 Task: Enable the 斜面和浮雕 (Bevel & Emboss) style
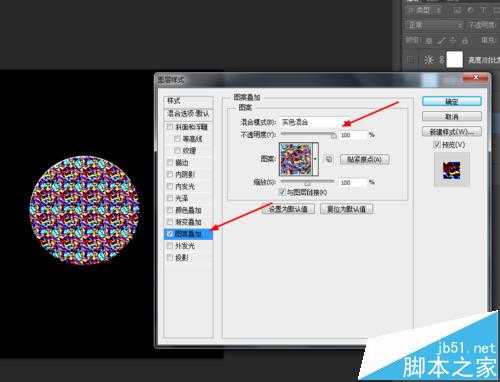point(170,127)
